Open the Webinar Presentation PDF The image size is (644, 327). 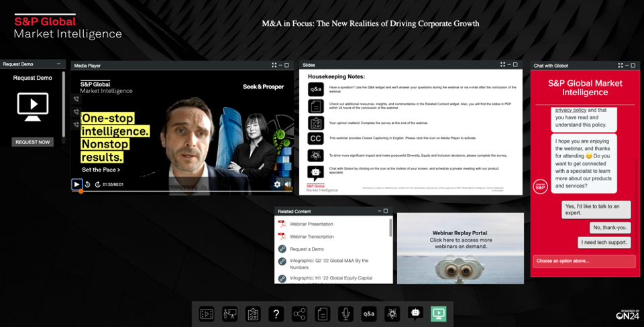(x=311, y=224)
